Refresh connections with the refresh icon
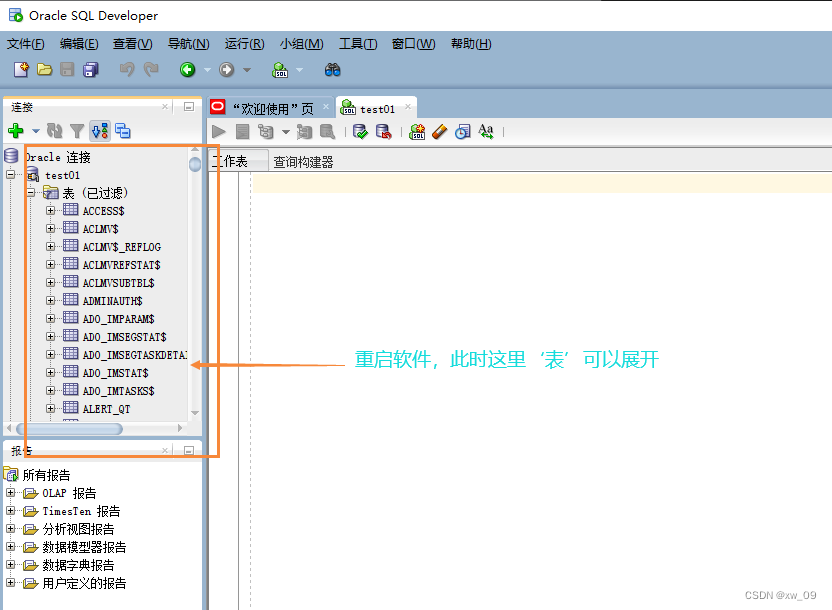The width and height of the screenshot is (832, 610). (x=54, y=130)
